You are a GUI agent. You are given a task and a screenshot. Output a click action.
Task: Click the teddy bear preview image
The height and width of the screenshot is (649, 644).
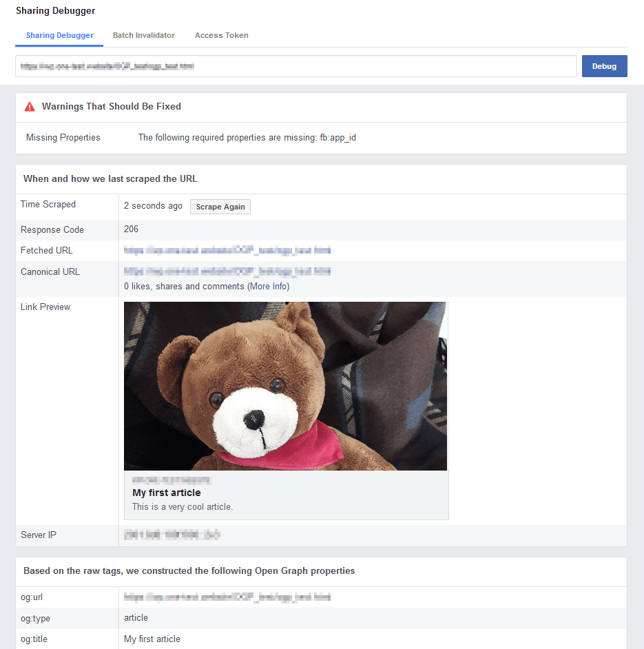(x=285, y=385)
